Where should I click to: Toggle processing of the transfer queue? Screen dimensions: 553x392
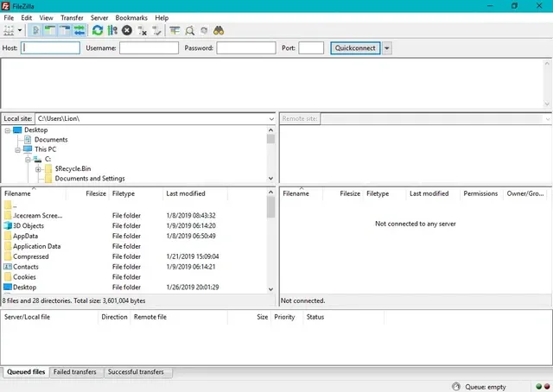pos(112,31)
